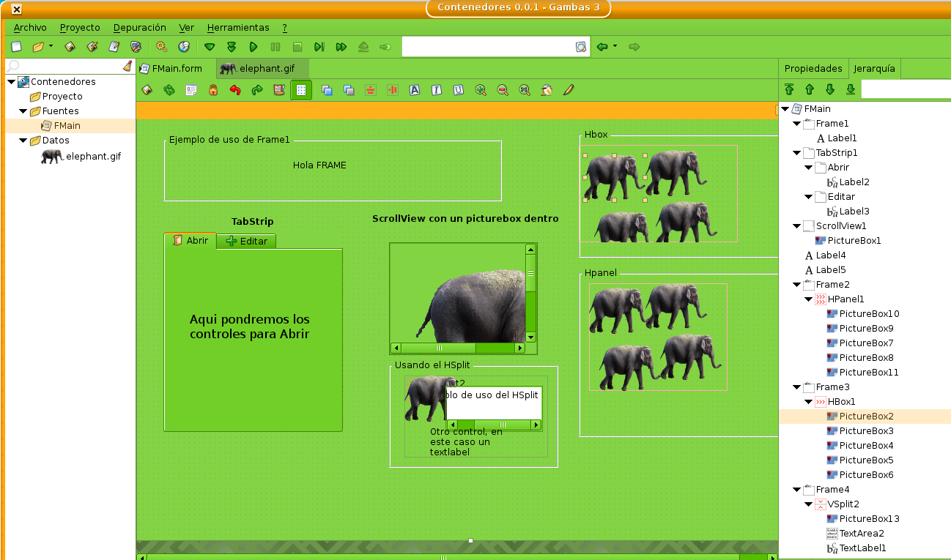Click the ScrollView vertical scrollbar handle

[531, 273]
